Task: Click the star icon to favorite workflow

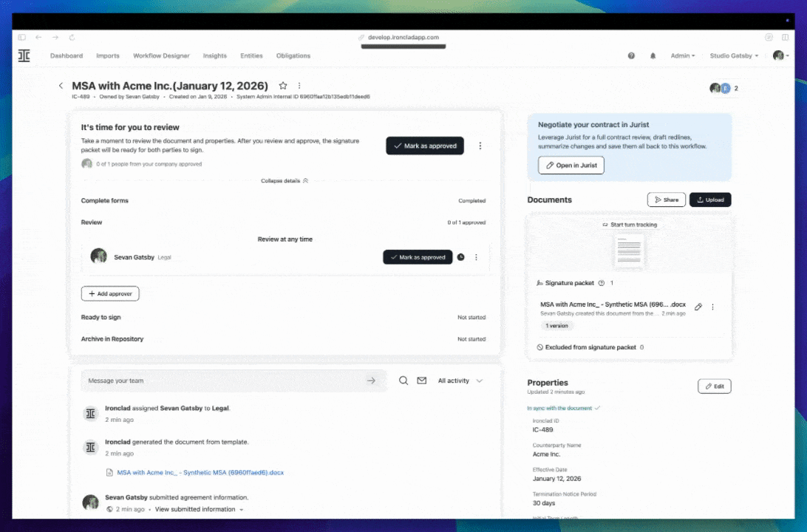Action: click(283, 86)
